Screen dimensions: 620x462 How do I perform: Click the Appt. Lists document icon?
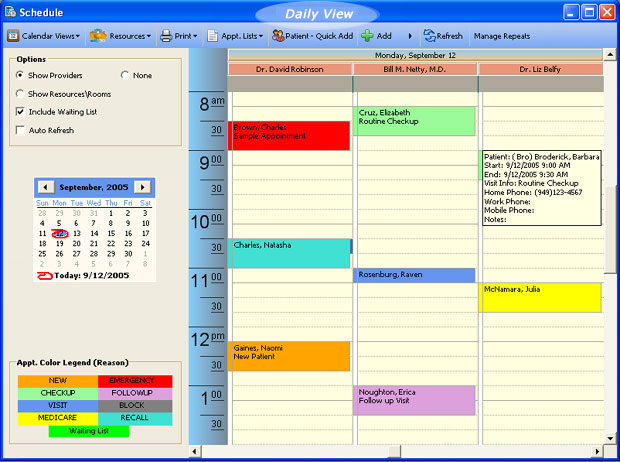(213, 36)
